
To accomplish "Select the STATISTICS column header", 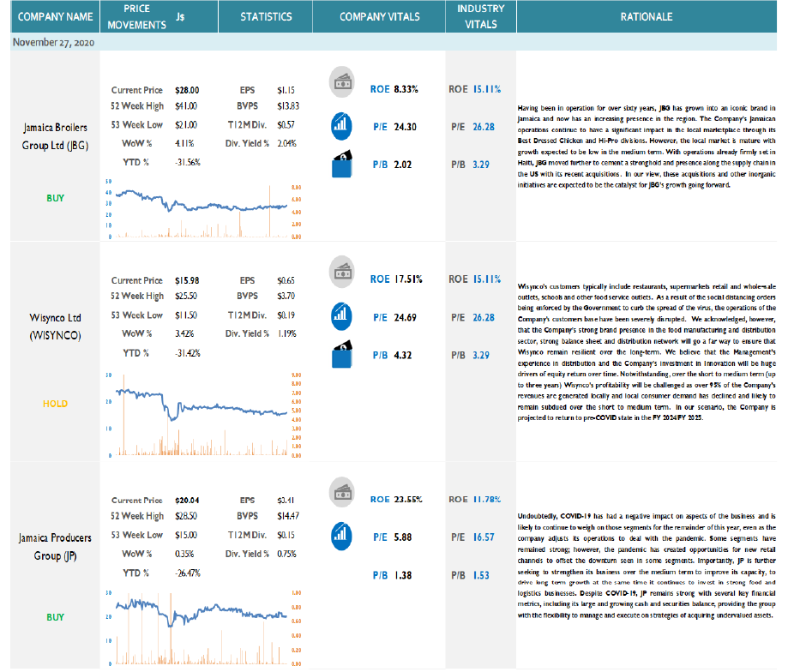I will [266, 17].
